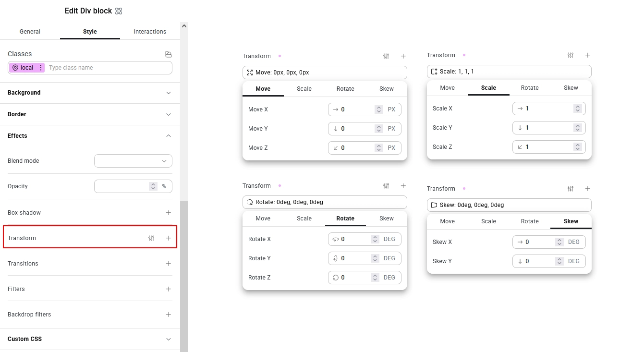Click the sliders icon next to Transform in Effects

(151, 238)
